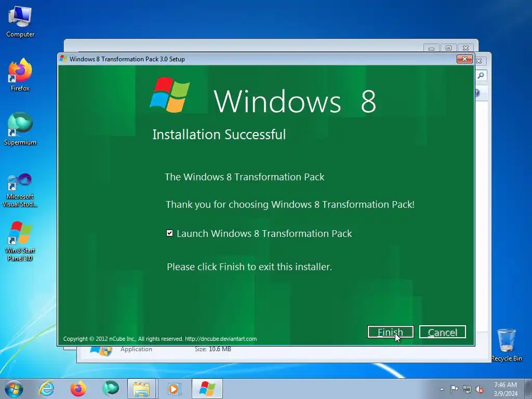Open the Win 8 Start Panel 3.0 shortcut
532x399 pixels.
20,241
